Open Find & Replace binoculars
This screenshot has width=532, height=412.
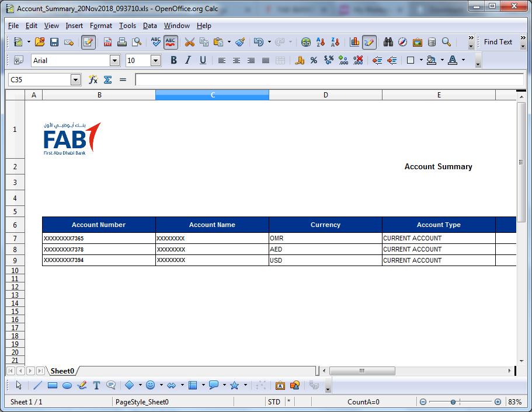point(388,42)
